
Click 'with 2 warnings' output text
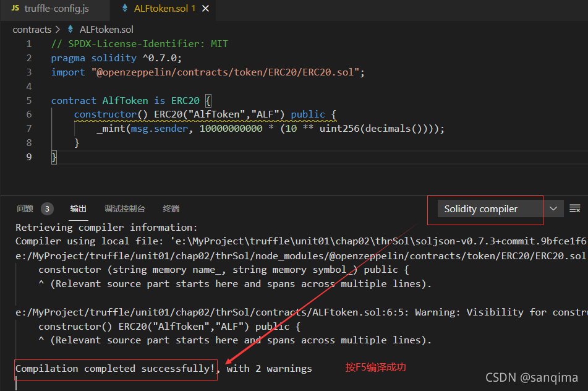(269, 369)
